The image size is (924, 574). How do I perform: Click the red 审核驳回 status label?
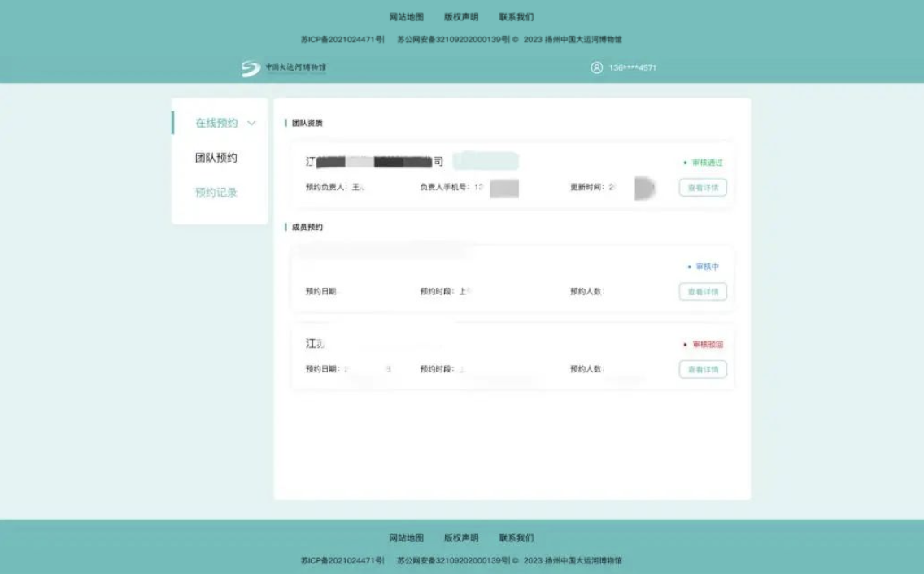click(x=707, y=345)
